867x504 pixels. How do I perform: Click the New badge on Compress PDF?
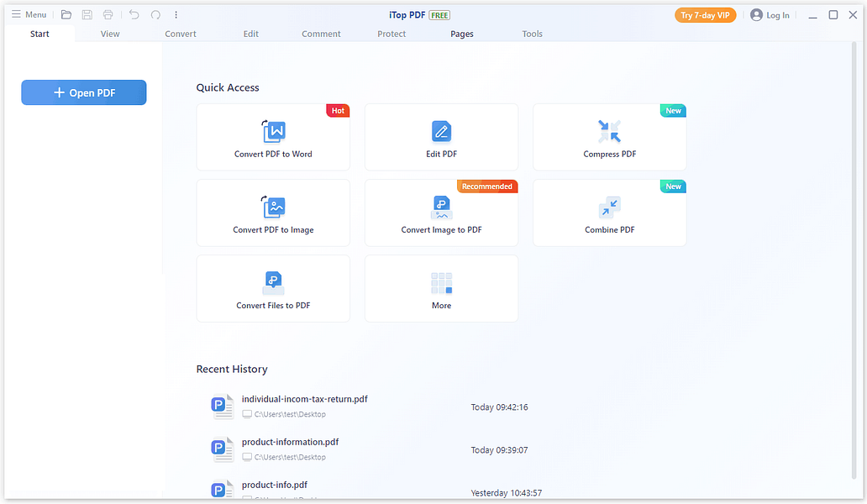click(673, 111)
